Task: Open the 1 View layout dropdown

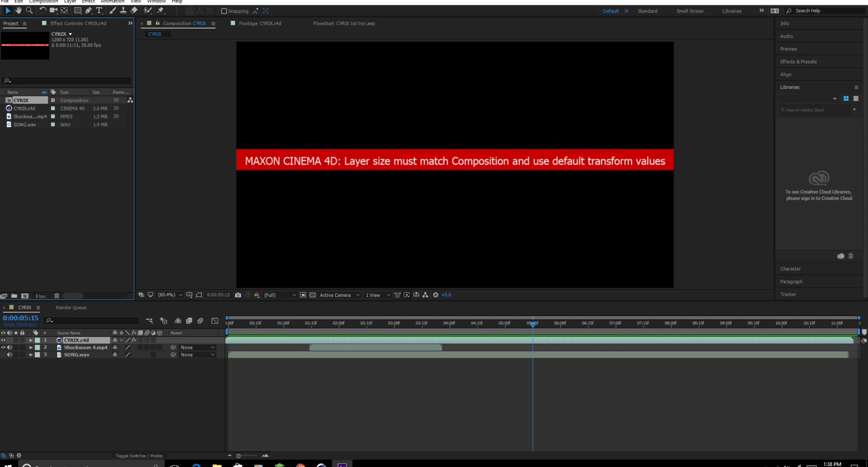Action: [x=377, y=295]
